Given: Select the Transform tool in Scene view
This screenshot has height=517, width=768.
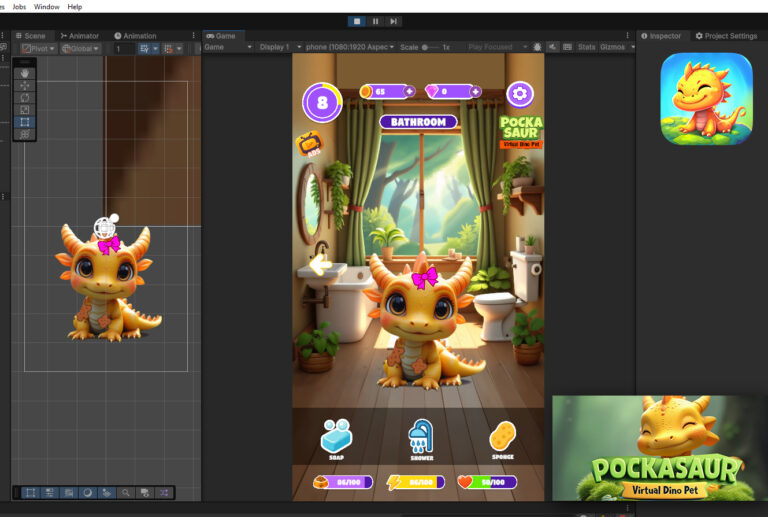Looking at the screenshot, I should (25, 134).
